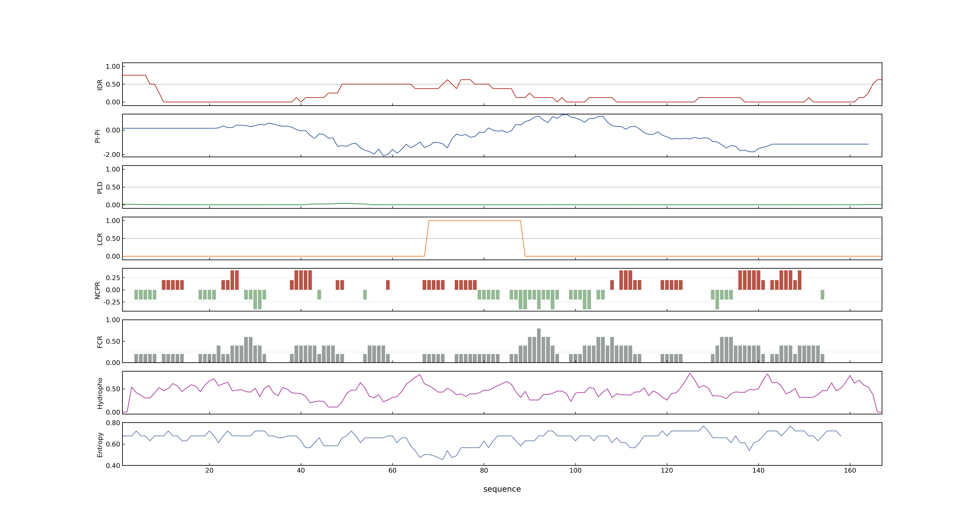
Task: Click the Hydropho peak near position 125
Action: (690, 373)
